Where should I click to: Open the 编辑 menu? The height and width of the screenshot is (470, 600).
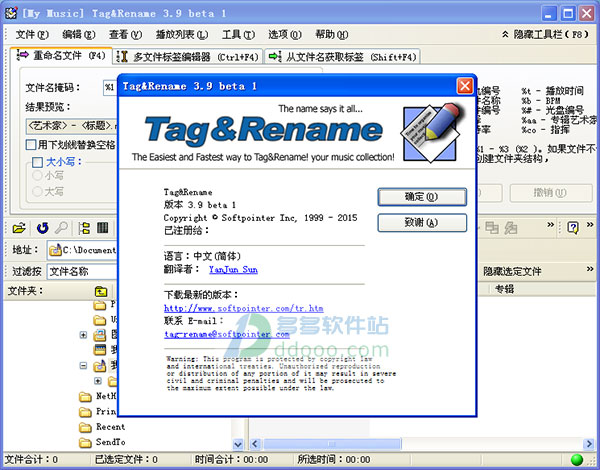tap(79, 34)
